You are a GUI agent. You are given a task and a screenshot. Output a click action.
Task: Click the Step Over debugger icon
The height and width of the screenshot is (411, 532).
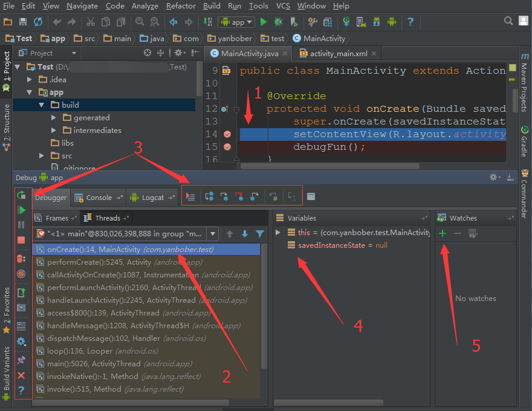coord(209,196)
